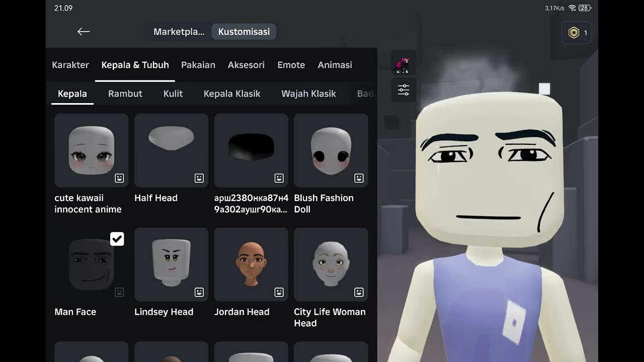Viewport: 644px width, 362px height.
Task: Click the 'Man Face' item label
Action: coord(75,312)
